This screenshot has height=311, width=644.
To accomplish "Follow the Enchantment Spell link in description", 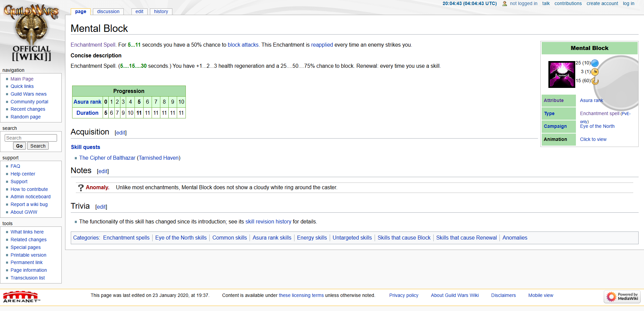I will [x=93, y=45].
